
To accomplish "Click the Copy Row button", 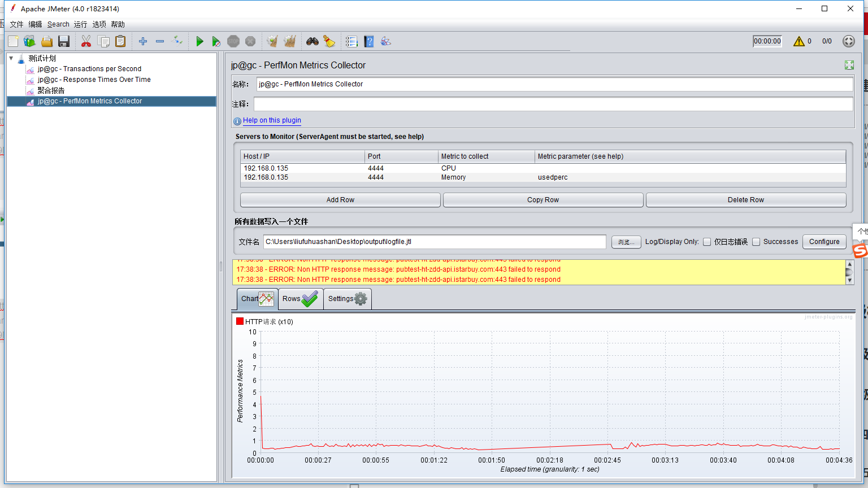I will pos(543,200).
